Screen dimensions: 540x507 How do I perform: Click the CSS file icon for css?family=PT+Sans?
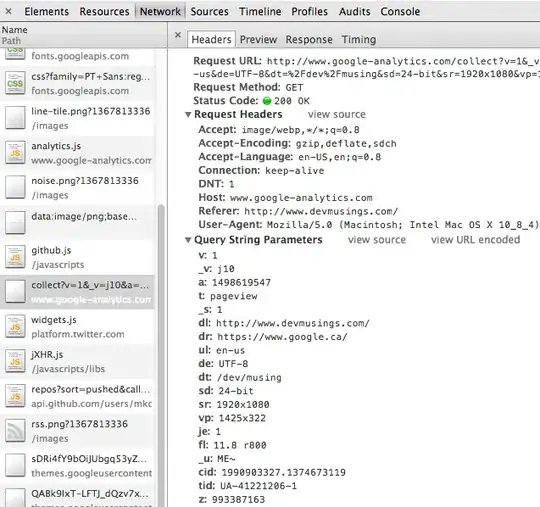(x=15, y=83)
